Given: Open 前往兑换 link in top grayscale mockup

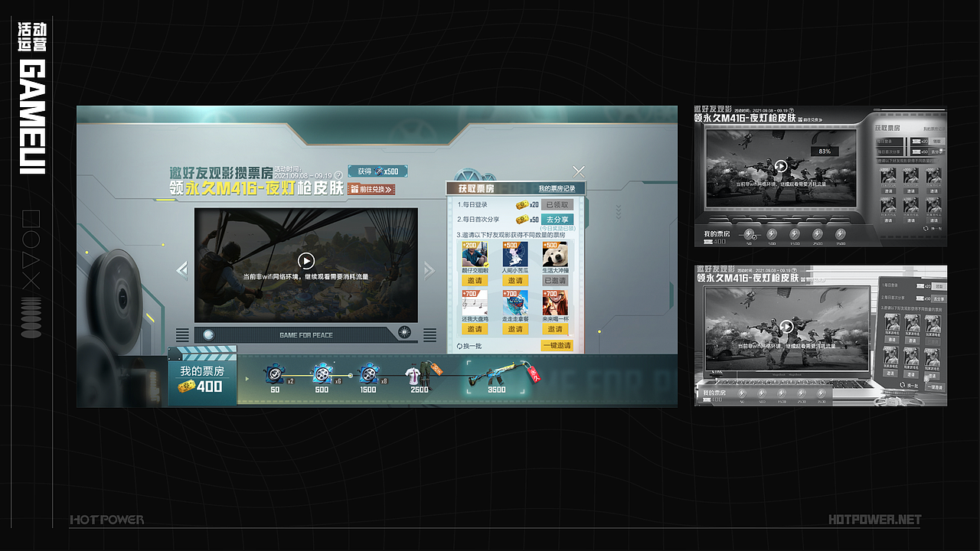Looking at the screenshot, I should click(x=810, y=119).
